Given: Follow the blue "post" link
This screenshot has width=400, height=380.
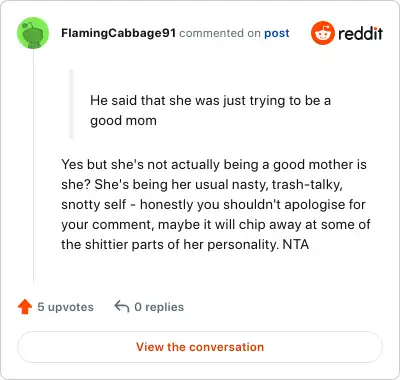Looking at the screenshot, I should (277, 33).
